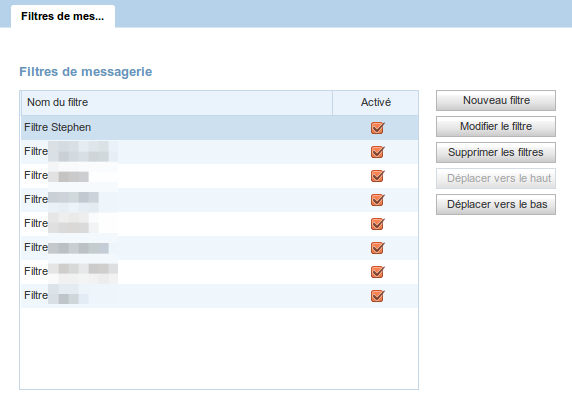Click Supprimer les filtres button
The image size is (572, 407).
tap(496, 152)
